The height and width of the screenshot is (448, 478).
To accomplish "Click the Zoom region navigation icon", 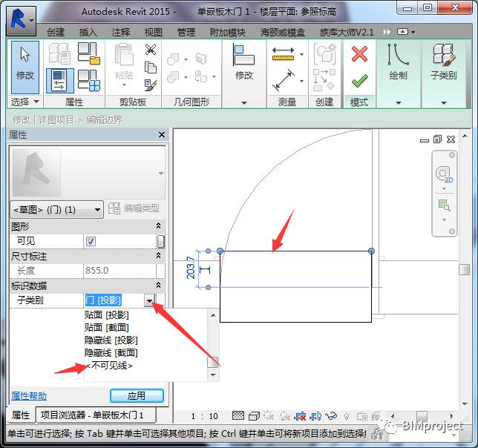I will (x=444, y=205).
